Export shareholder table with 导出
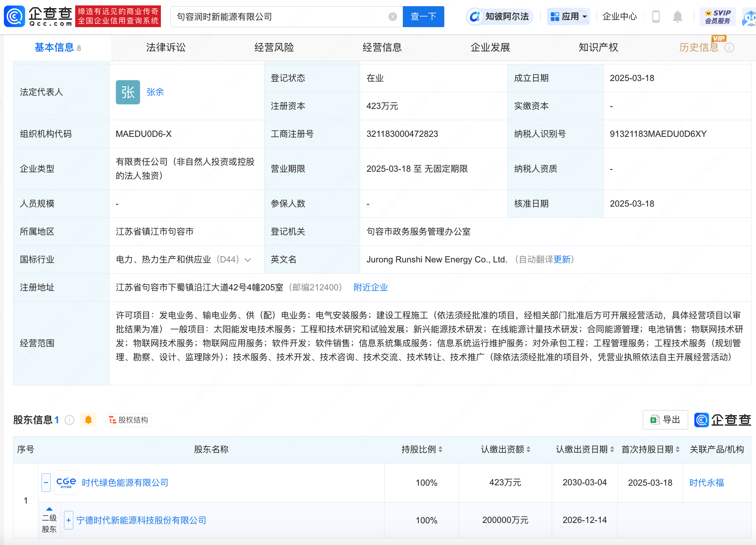Viewport: 756px width, 545px height. click(x=665, y=420)
